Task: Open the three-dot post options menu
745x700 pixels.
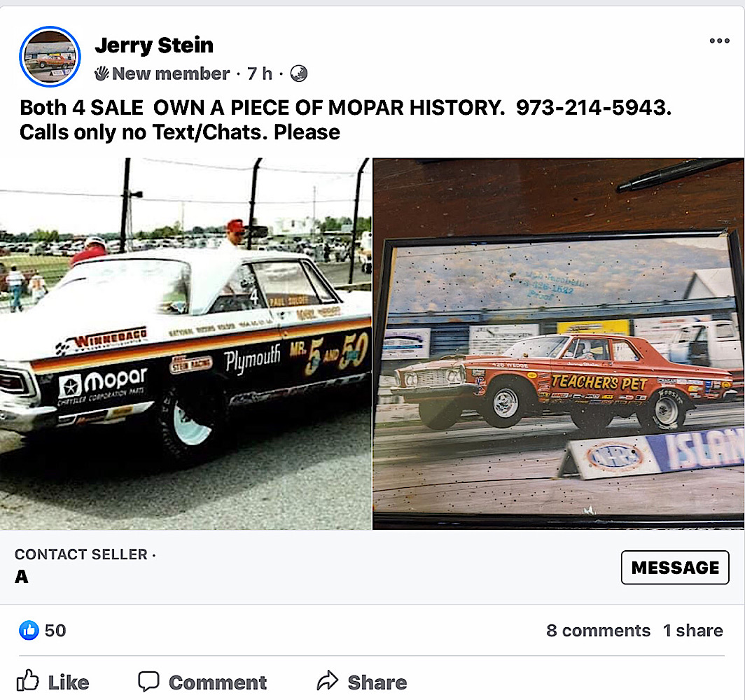Action: click(719, 41)
